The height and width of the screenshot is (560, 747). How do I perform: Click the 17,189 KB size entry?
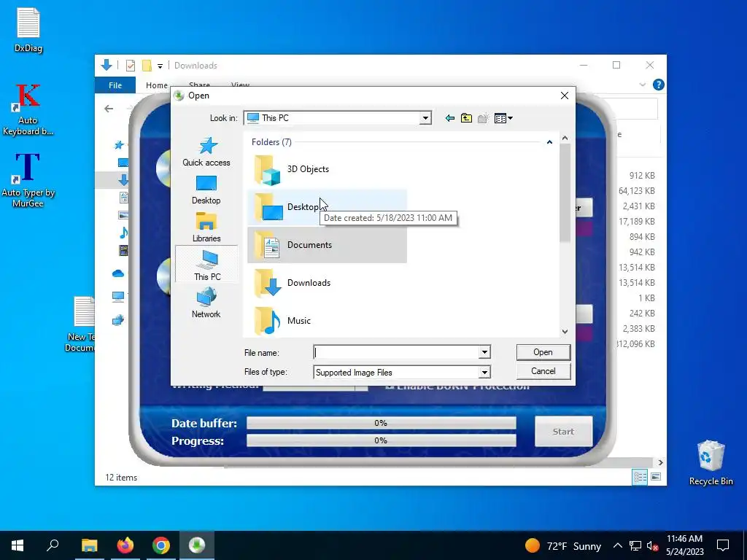coord(636,222)
